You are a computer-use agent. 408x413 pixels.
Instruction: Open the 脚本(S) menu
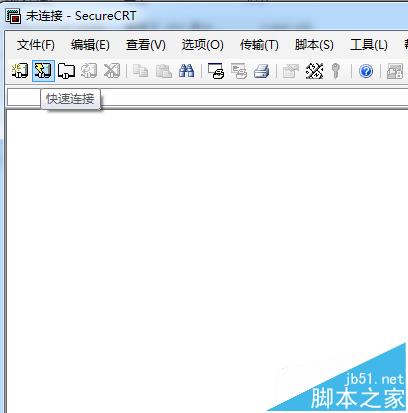pyautogui.click(x=314, y=45)
